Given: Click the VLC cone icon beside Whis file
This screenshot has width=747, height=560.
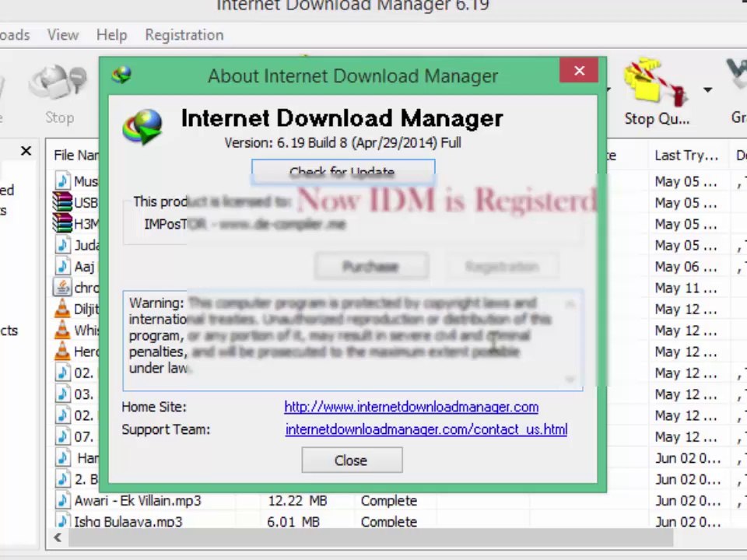Looking at the screenshot, I should [62, 330].
